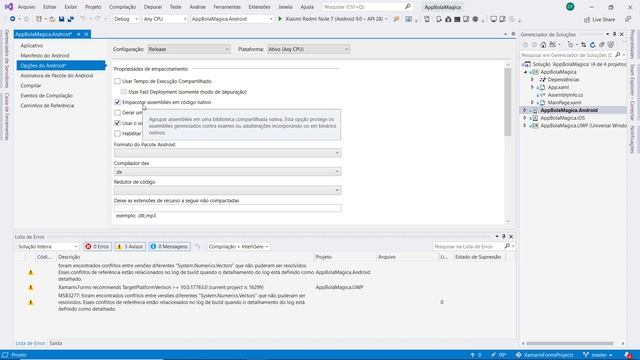The height and width of the screenshot is (360, 640).
Task: Open the Formato do Pacote Android dropdown
Action: (227, 153)
